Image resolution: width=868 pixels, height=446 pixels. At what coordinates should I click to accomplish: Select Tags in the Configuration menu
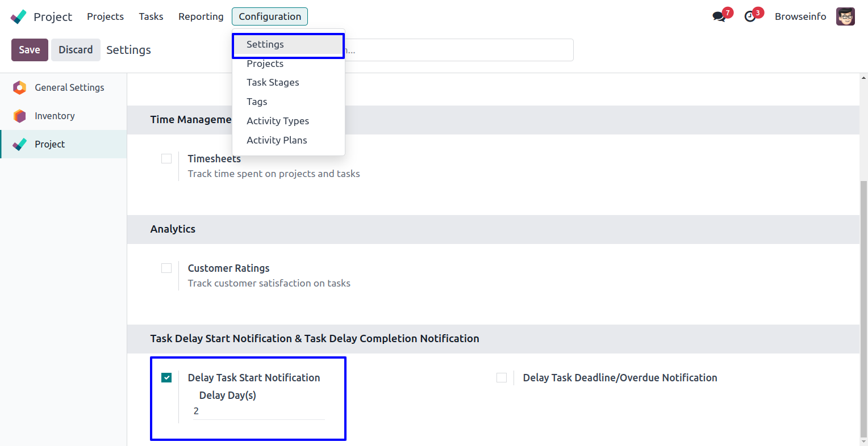pos(257,102)
